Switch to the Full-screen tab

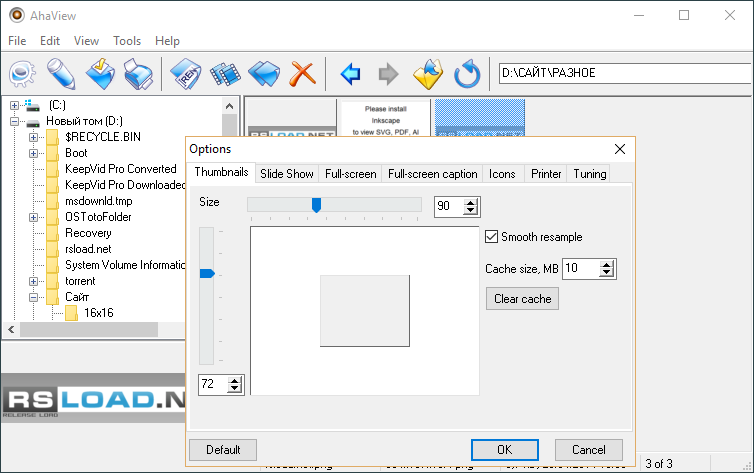point(351,174)
